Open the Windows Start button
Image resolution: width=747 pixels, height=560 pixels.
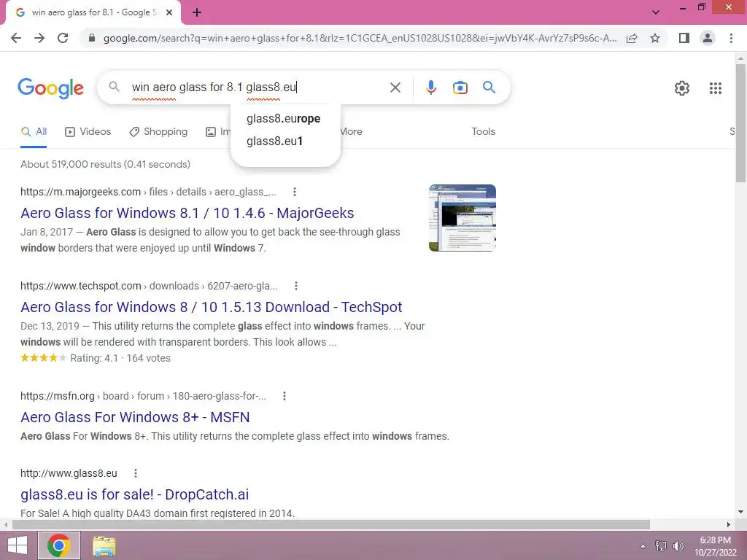[x=18, y=545]
